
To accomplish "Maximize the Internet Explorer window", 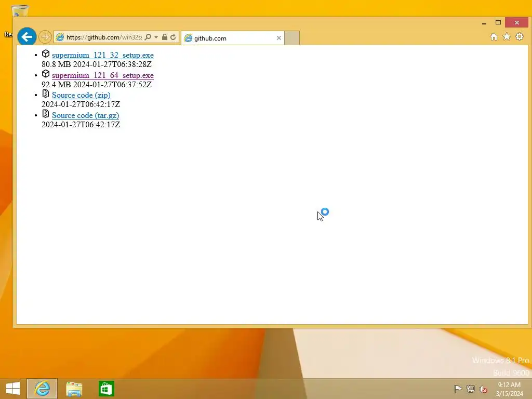I will click(x=498, y=23).
